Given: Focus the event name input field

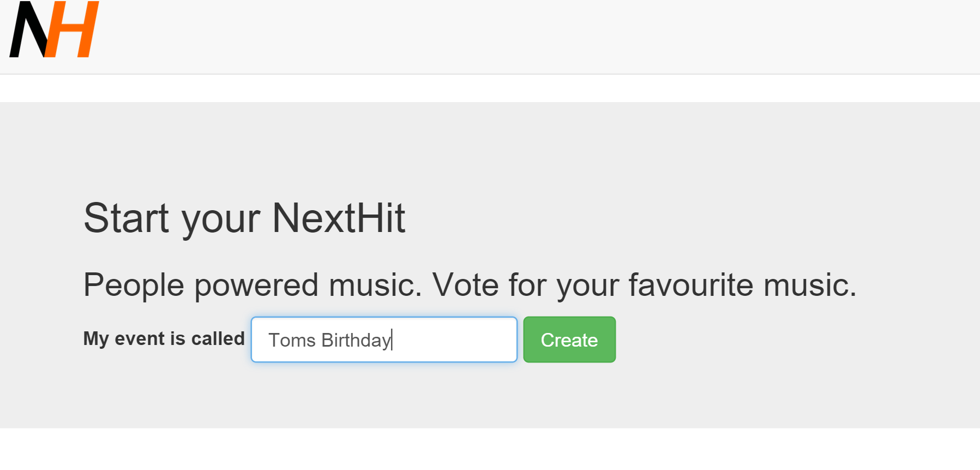Looking at the screenshot, I should coord(383,340).
